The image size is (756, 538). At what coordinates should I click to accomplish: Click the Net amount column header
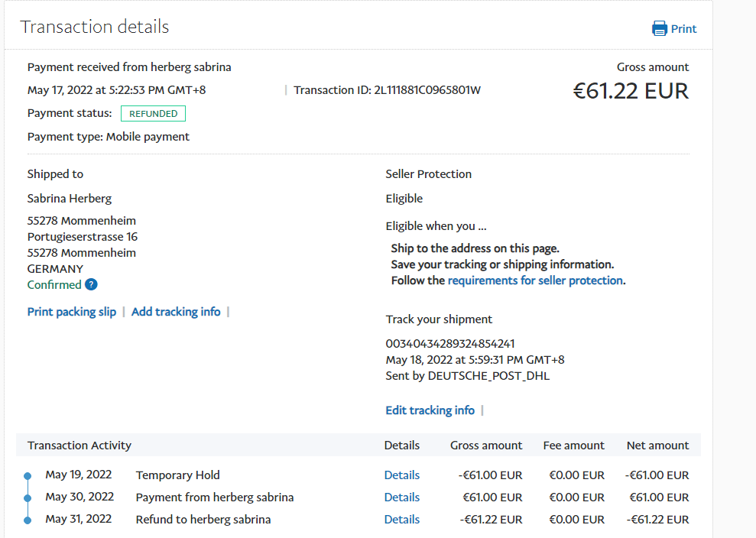click(657, 446)
